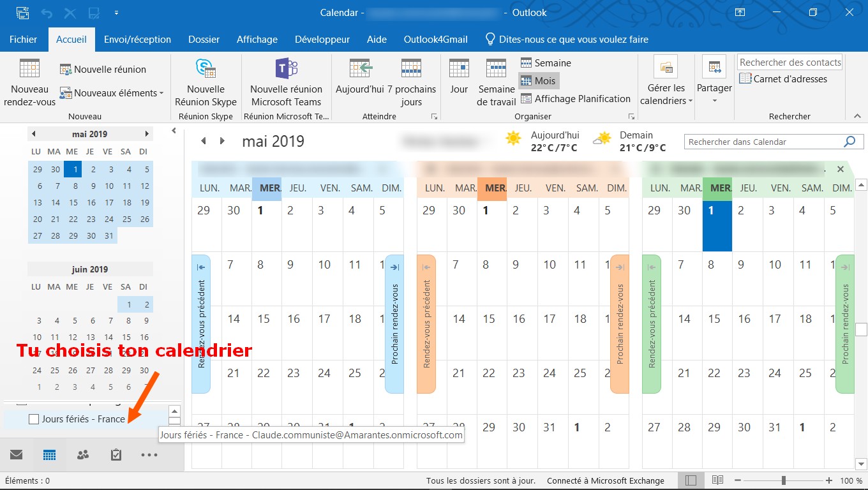Open the Fichier tab

[24, 39]
